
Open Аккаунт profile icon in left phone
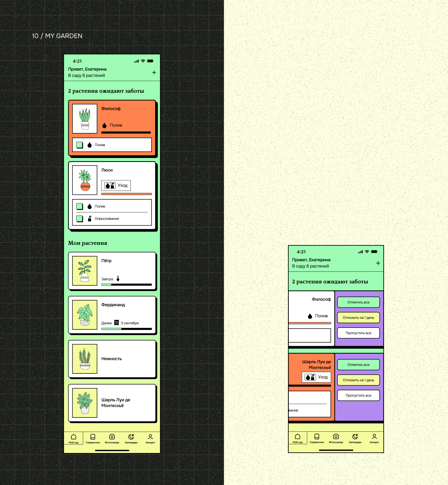[150, 437]
